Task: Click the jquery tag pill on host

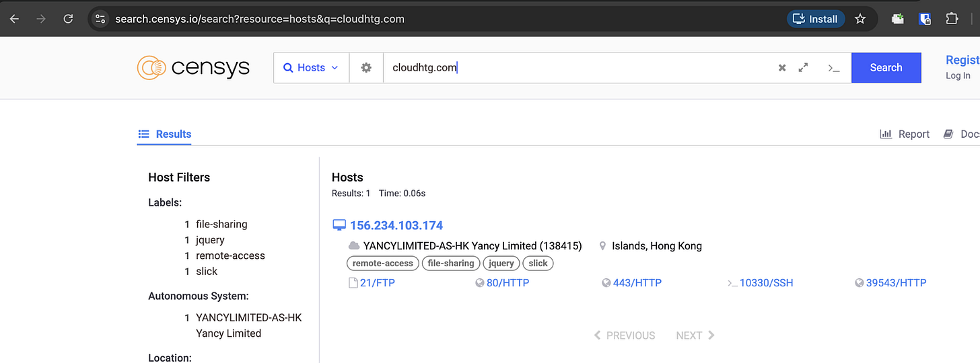Action: (501, 264)
